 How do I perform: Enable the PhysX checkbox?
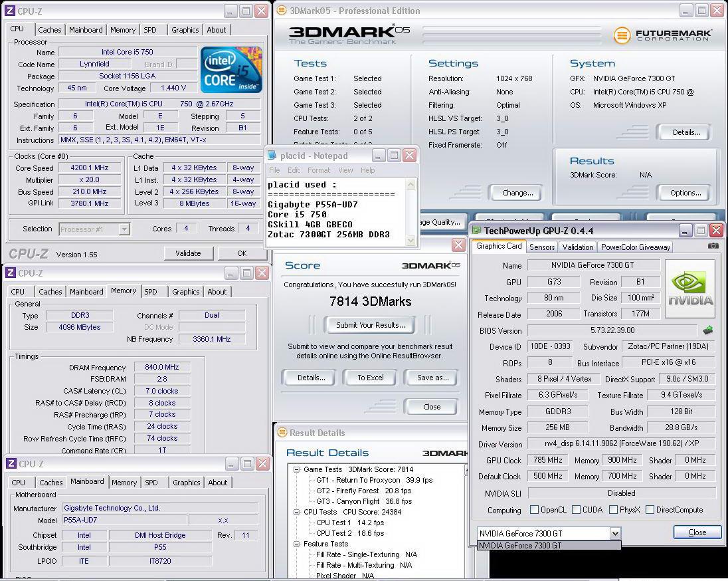pyautogui.click(x=613, y=510)
